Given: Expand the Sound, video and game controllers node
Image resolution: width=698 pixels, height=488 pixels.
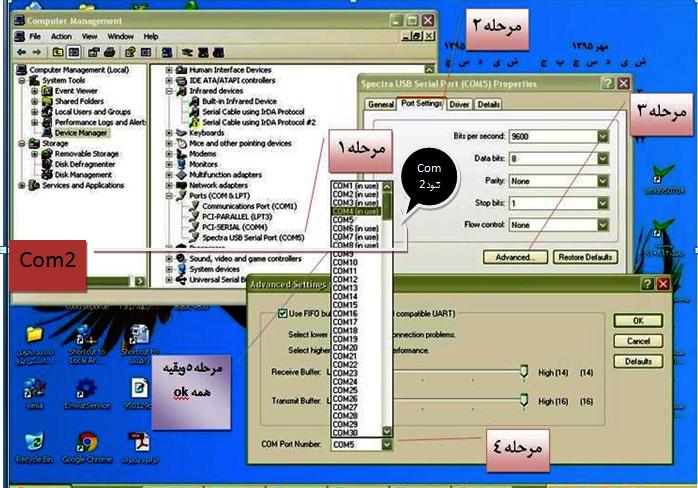Looking at the screenshot, I should pos(170,259).
